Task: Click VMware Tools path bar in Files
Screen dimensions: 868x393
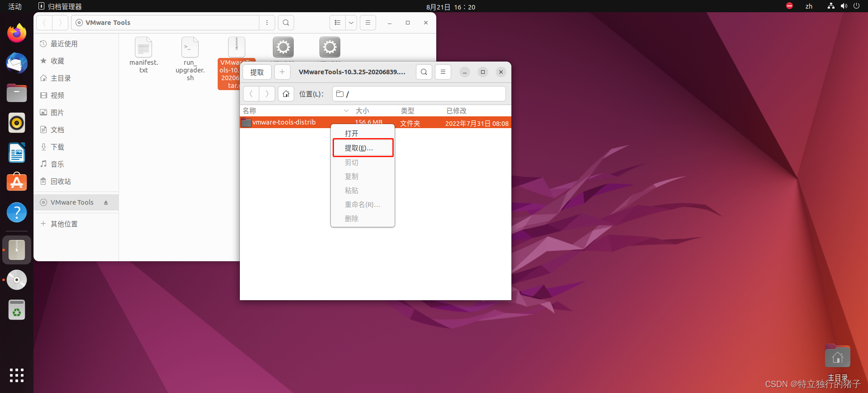Action: coord(165,23)
